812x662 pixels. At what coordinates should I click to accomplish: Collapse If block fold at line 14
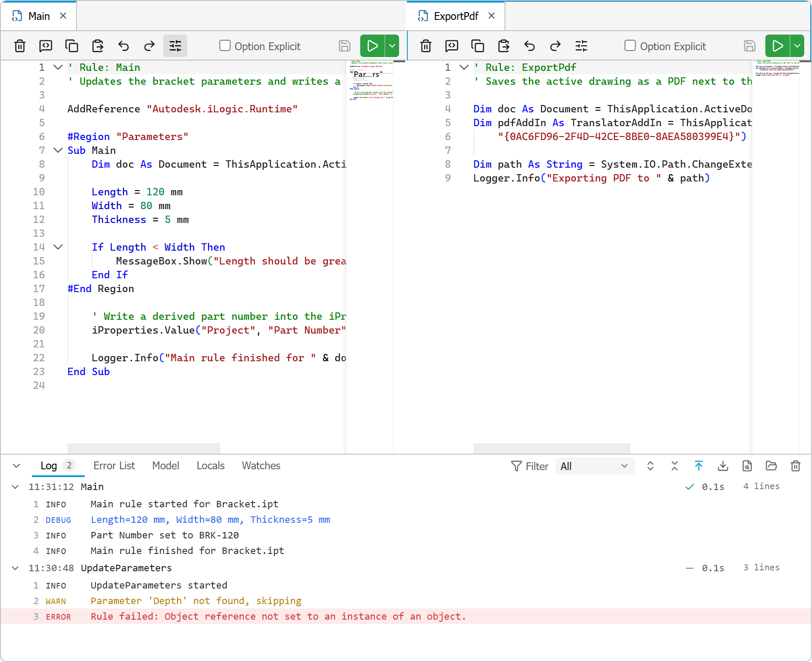point(58,247)
